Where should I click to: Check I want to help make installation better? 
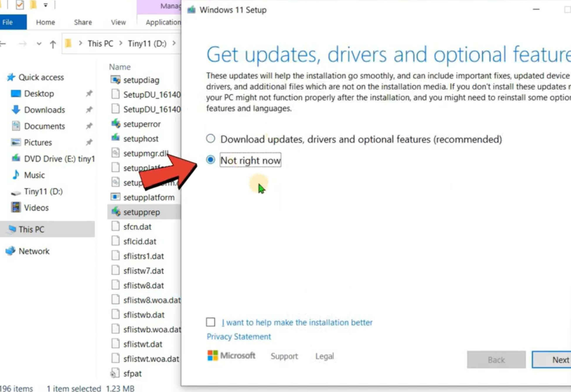(210, 322)
